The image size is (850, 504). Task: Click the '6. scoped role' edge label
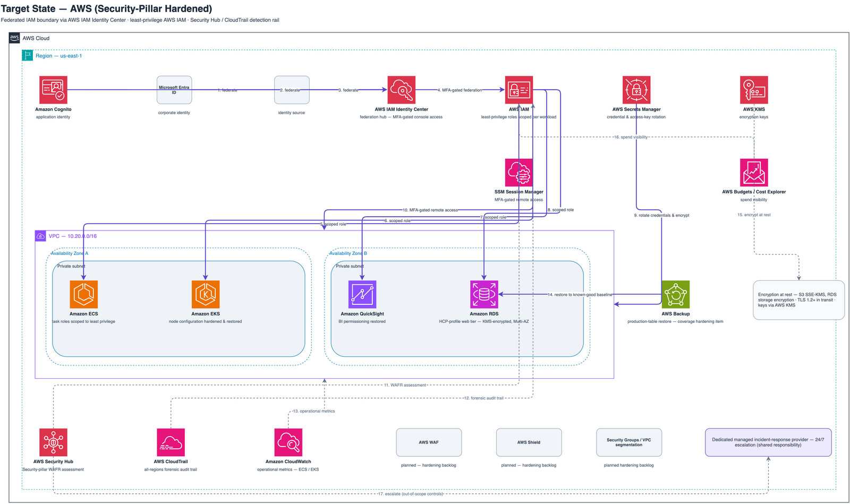(x=397, y=221)
